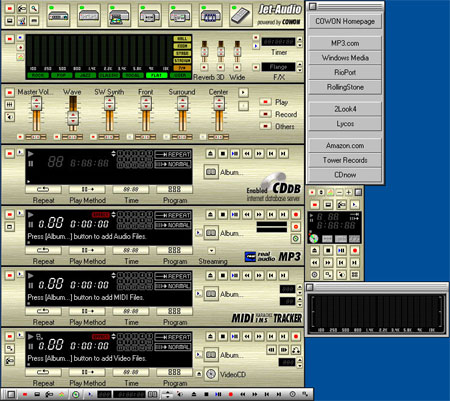Open Album list in CD player panel
Image resolution: width=450 pixels, height=401 pixels.
coord(211,172)
